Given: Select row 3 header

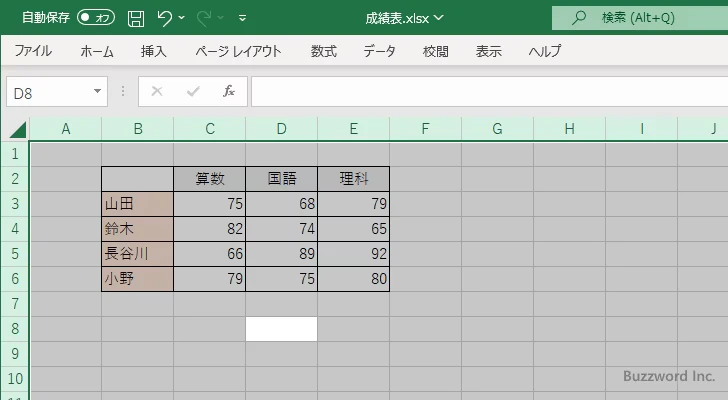Looking at the screenshot, I should [15, 204].
